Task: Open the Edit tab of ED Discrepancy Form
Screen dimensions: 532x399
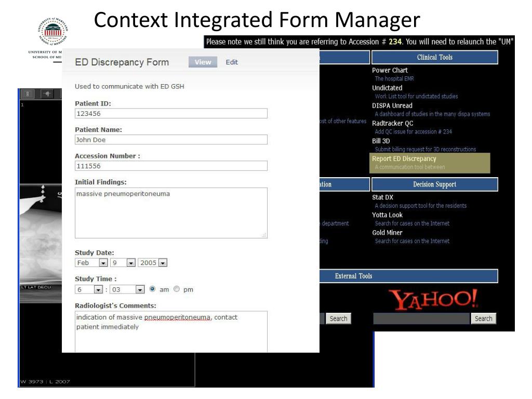Action: coord(232,62)
